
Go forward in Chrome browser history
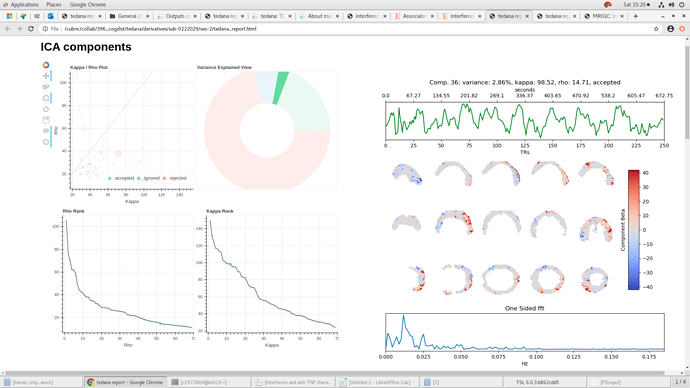[19, 29]
